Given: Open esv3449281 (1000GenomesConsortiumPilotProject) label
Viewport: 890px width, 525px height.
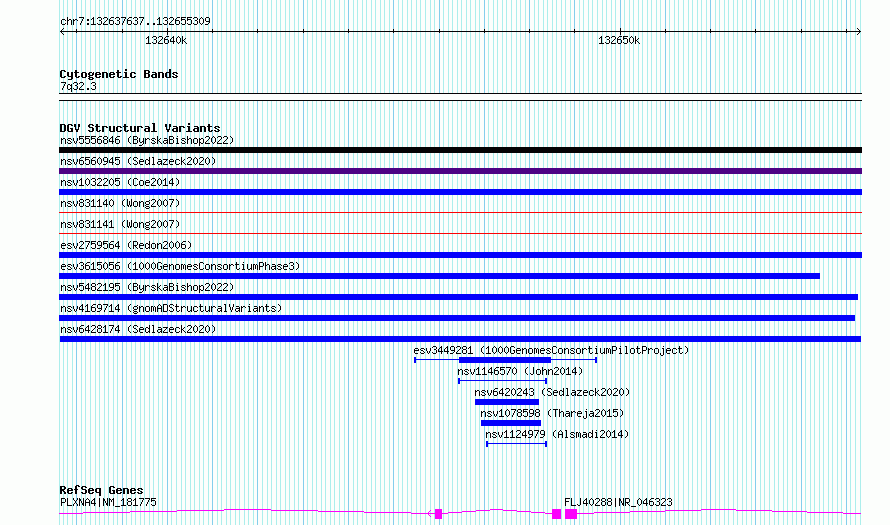Looking at the screenshot, I should click(x=551, y=350).
